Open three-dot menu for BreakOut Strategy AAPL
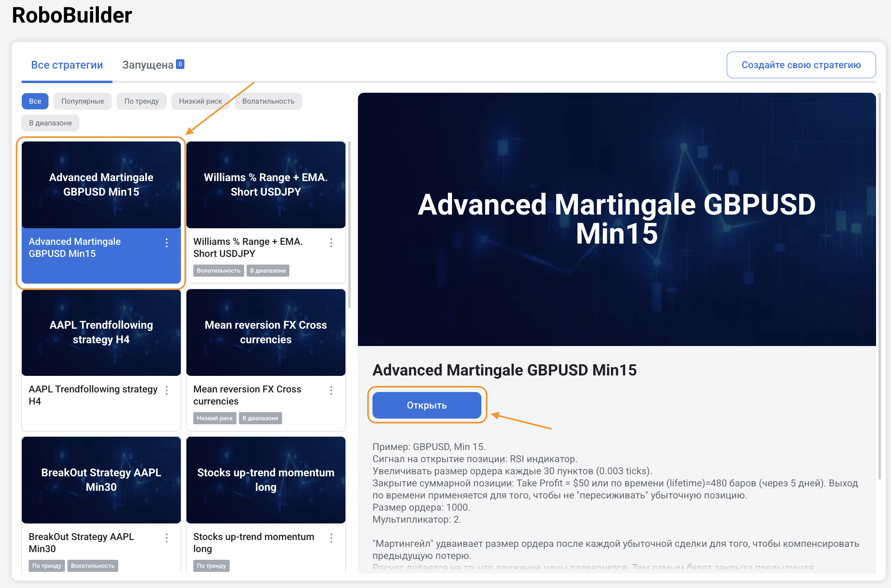 [167, 538]
